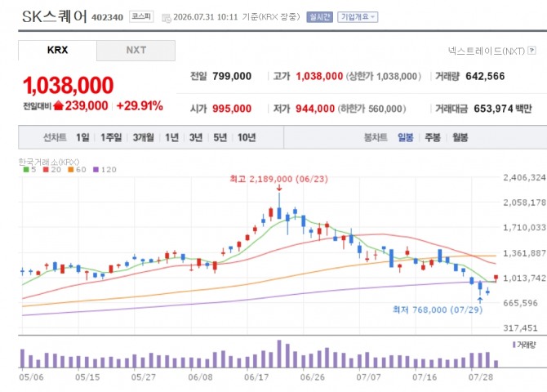Select the 일봉 daily candle chart
The height and width of the screenshot is (392, 547).
pyautogui.click(x=406, y=137)
